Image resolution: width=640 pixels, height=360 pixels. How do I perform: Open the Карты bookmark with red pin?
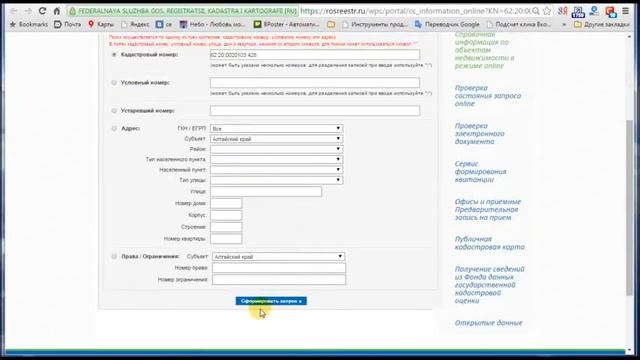(101, 24)
